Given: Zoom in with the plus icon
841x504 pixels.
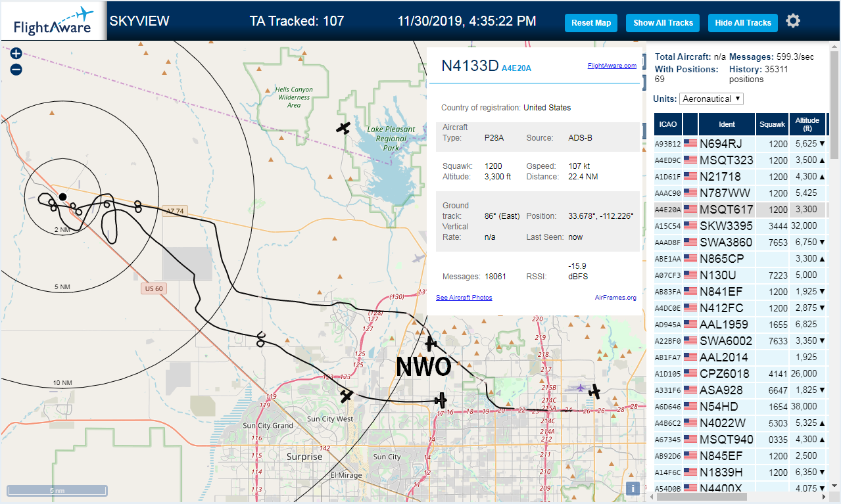Looking at the screenshot, I should pos(16,54).
